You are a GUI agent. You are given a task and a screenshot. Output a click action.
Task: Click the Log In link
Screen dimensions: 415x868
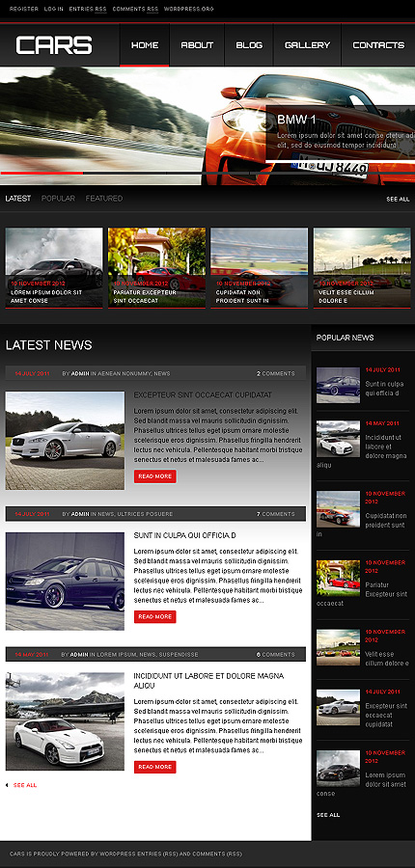coord(54,10)
